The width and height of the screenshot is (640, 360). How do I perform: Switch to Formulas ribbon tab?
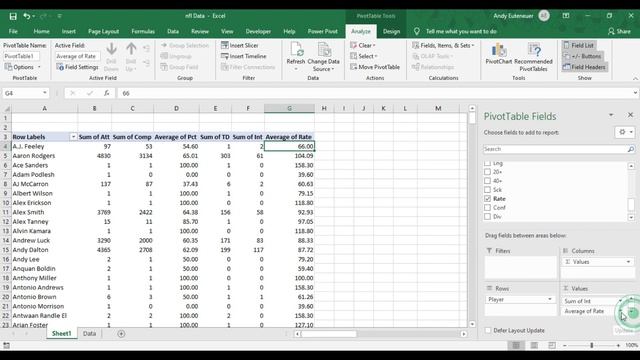[x=143, y=31]
